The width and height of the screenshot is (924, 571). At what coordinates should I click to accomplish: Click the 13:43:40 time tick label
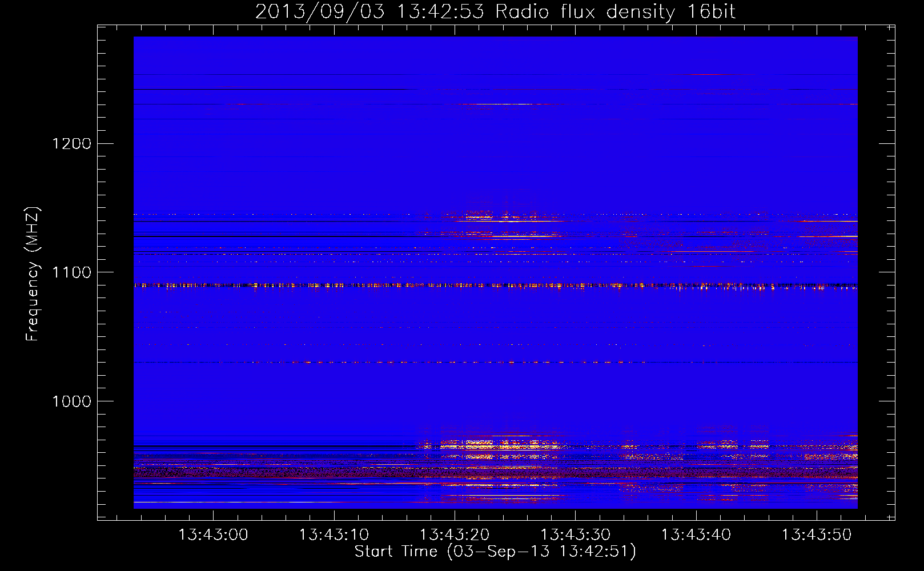click(x=696, y=535)
